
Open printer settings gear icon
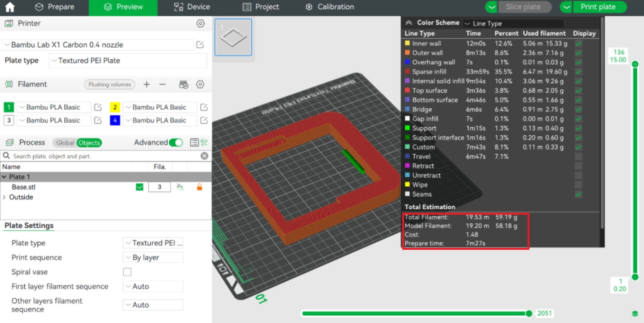coord(201,24)
